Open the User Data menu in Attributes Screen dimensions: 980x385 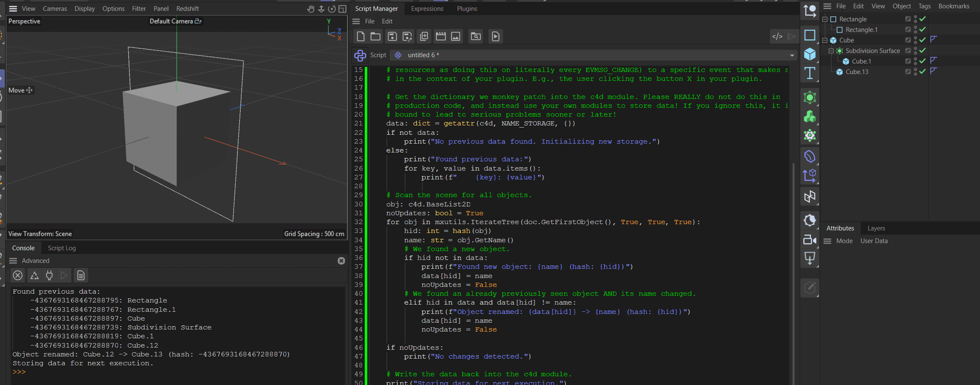click(874, 241)
